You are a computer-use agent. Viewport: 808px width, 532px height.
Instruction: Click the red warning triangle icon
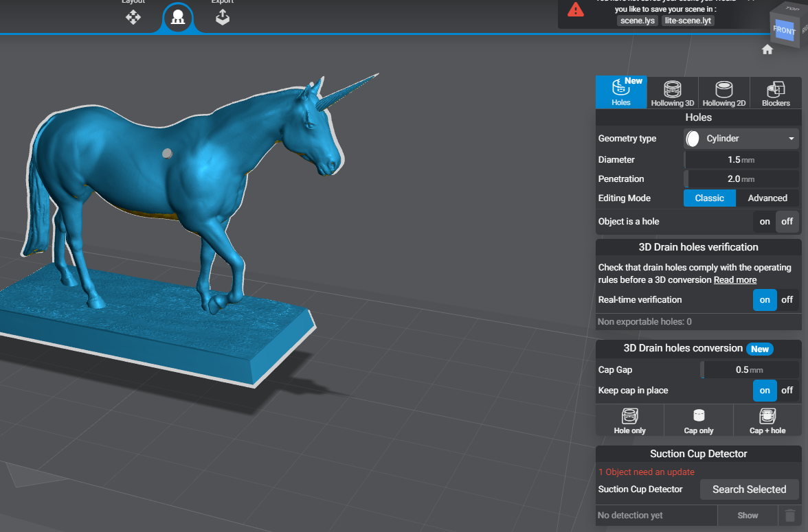(x=575, y=10)
